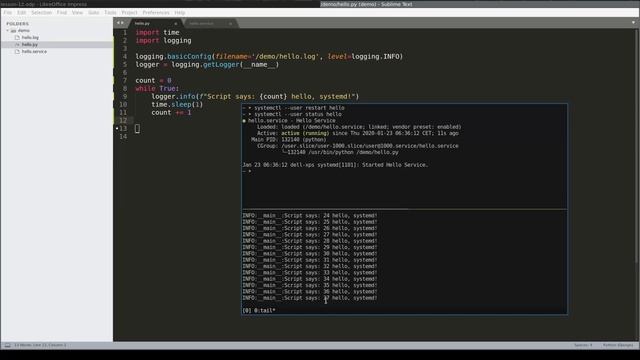Open the Selection menu
This screenshot has height=360, width=640.
point(42,13)
